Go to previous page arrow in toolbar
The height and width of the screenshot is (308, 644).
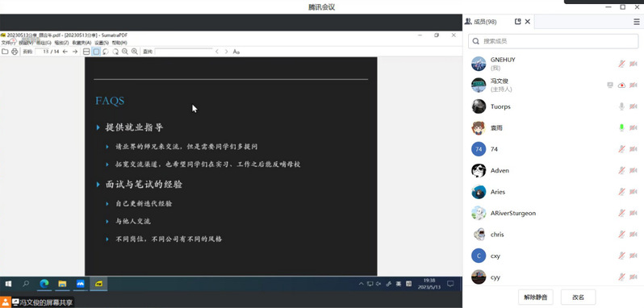point(65,52)
